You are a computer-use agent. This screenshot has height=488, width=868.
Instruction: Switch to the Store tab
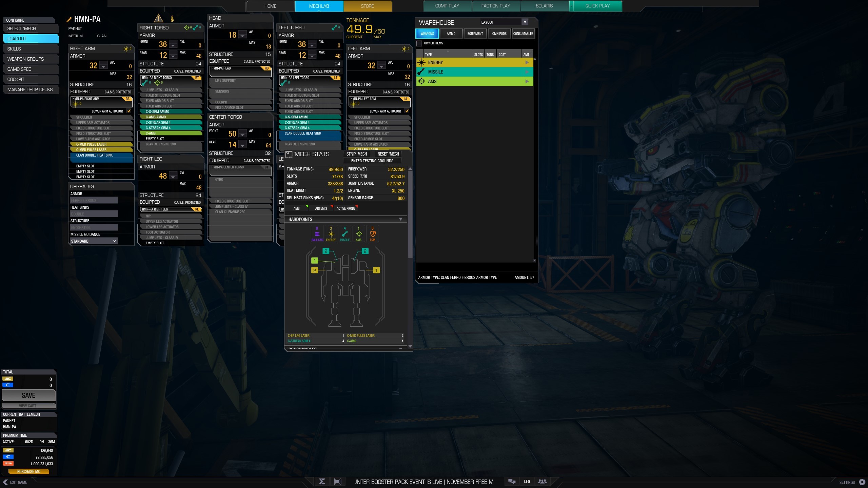coord(367,6)
